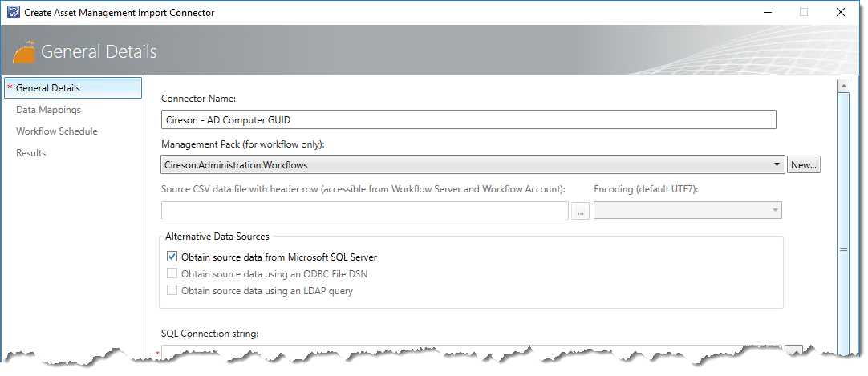Maximize the connector wizard window
The image size is (868, 376).
803,13
